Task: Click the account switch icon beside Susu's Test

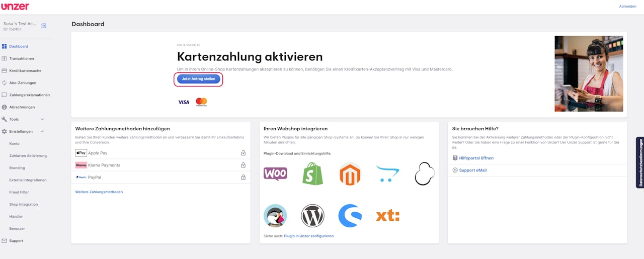Action: (x=44, y=26)
